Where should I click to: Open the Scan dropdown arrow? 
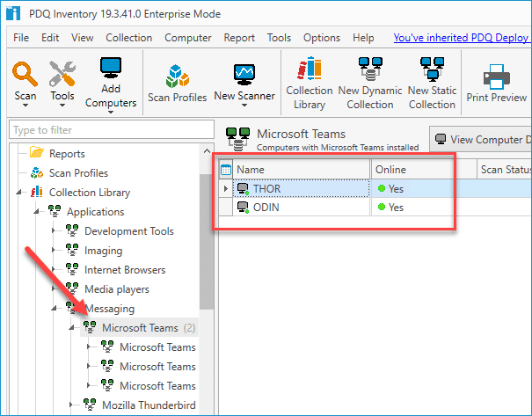click(26, 106)
